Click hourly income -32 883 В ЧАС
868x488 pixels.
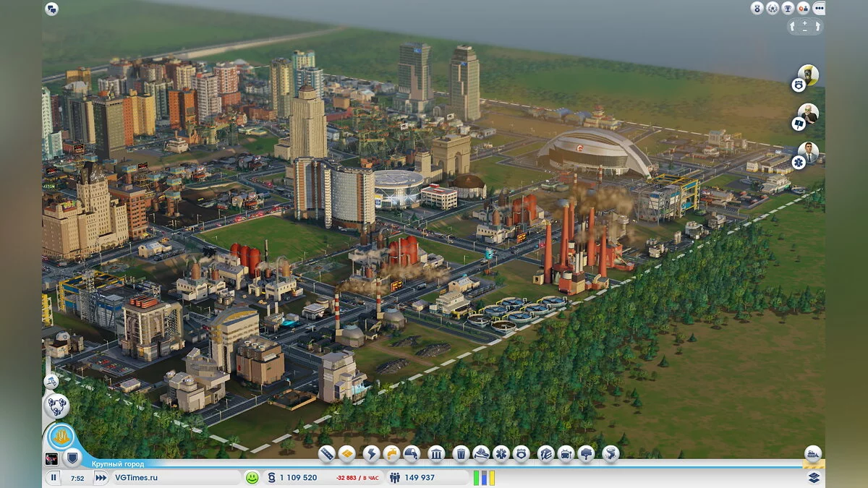pyautogui.click(x=357, y=478)
